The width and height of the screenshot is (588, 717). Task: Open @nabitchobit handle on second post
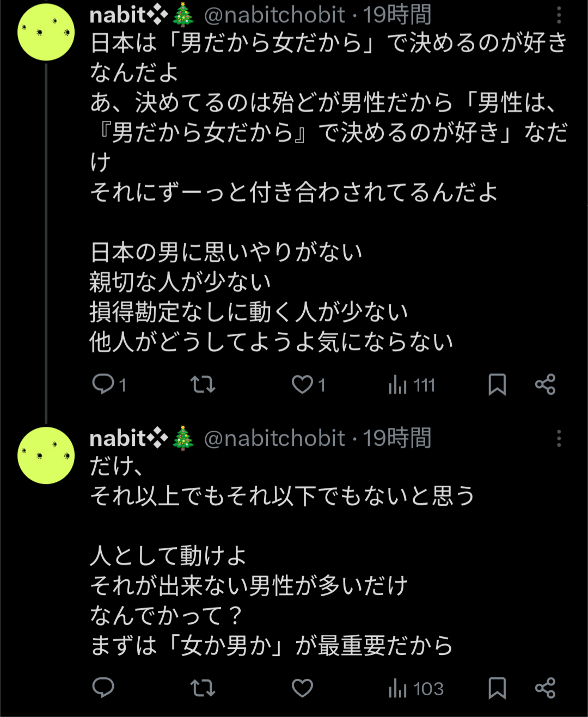274,438
